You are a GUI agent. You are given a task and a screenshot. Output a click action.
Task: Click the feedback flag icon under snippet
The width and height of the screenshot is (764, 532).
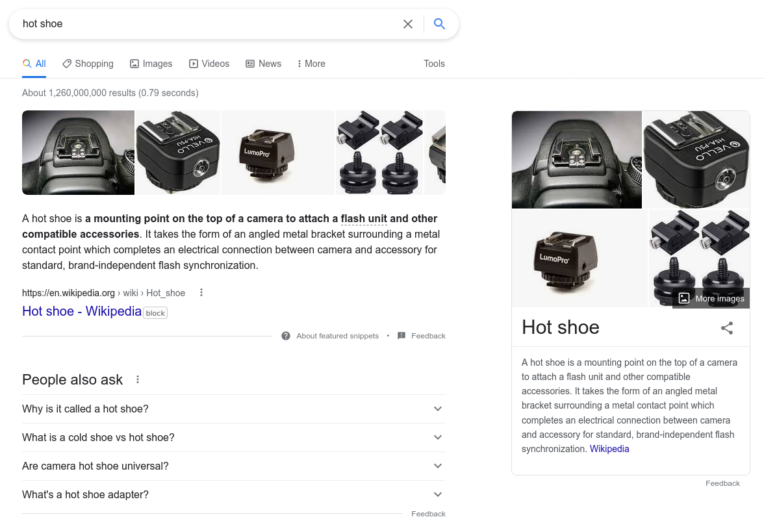401,336
